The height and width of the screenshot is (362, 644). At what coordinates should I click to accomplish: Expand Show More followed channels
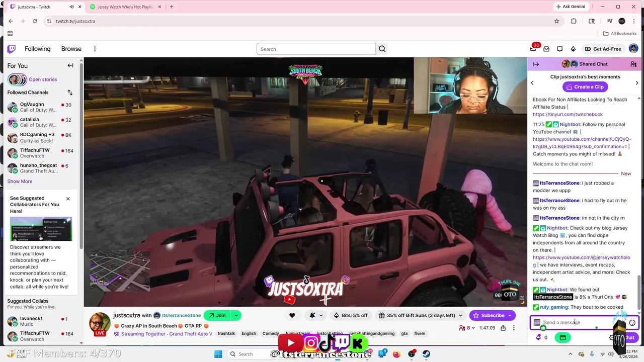[20, 181]
